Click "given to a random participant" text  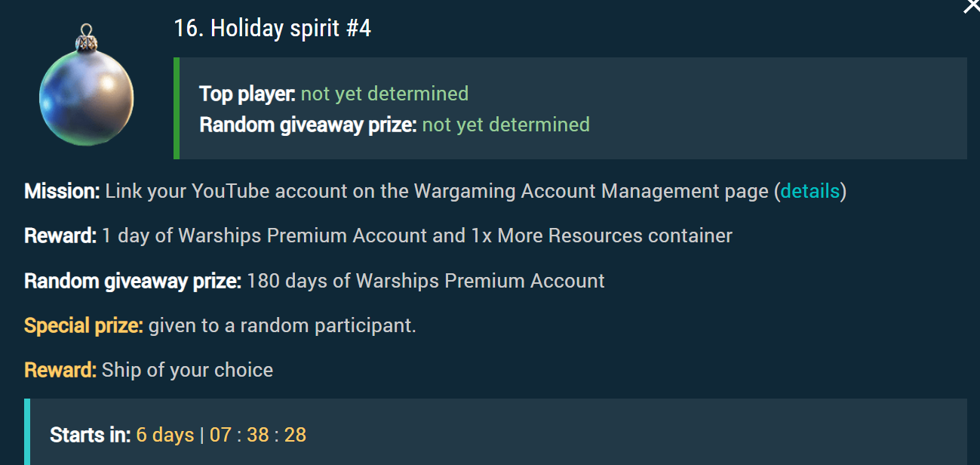(282, 326)
